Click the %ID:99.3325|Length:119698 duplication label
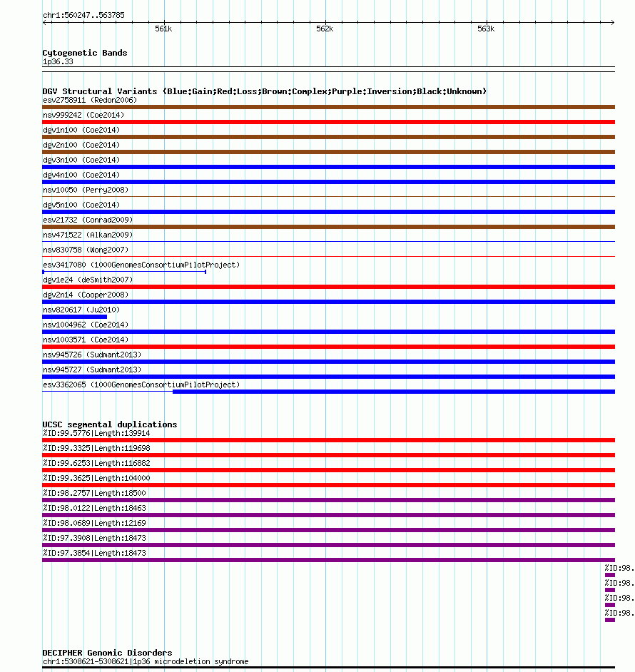This screenshot has height=672, width=635. (96, 448)
